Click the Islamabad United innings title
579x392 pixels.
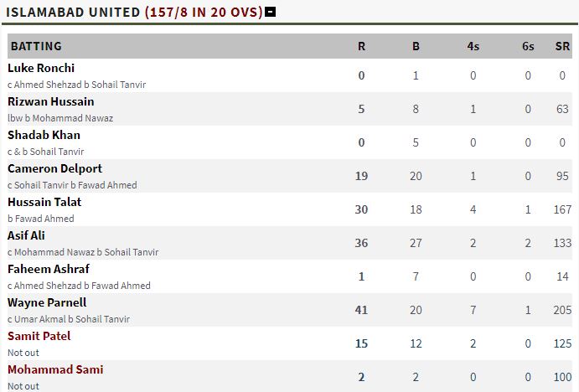134,13
